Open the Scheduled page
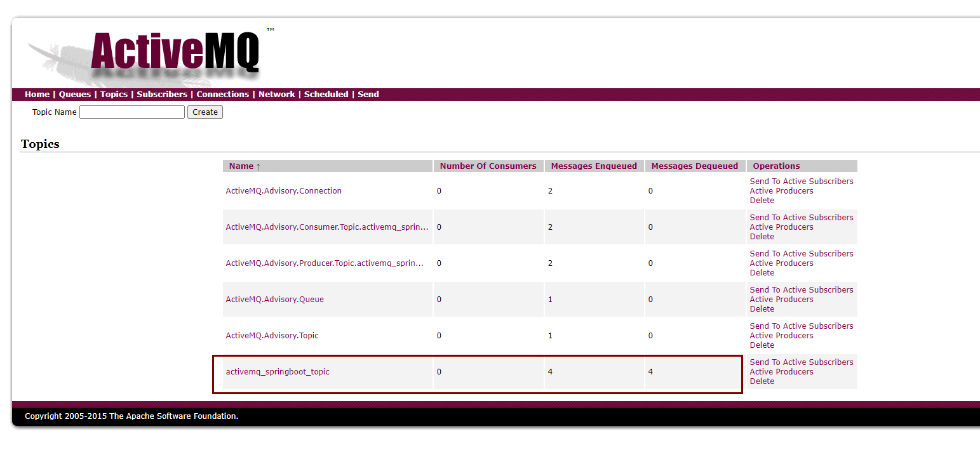 pos(326,95)
